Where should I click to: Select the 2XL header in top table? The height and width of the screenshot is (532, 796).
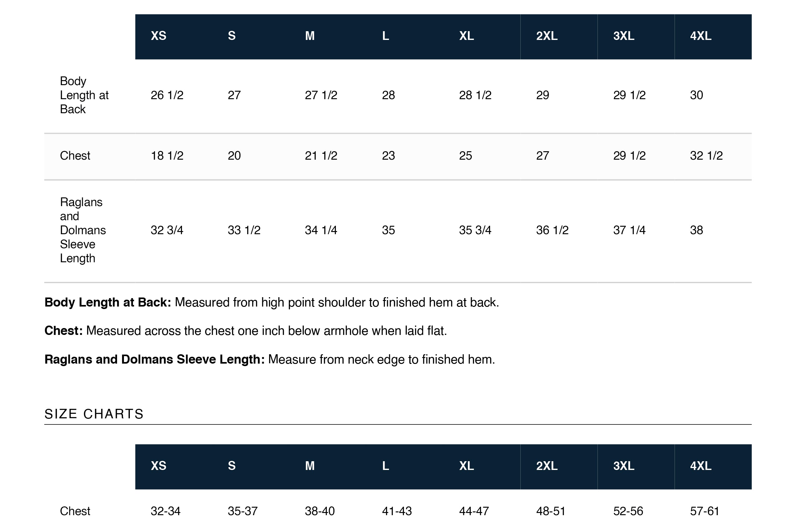click(x=546, y=36)
